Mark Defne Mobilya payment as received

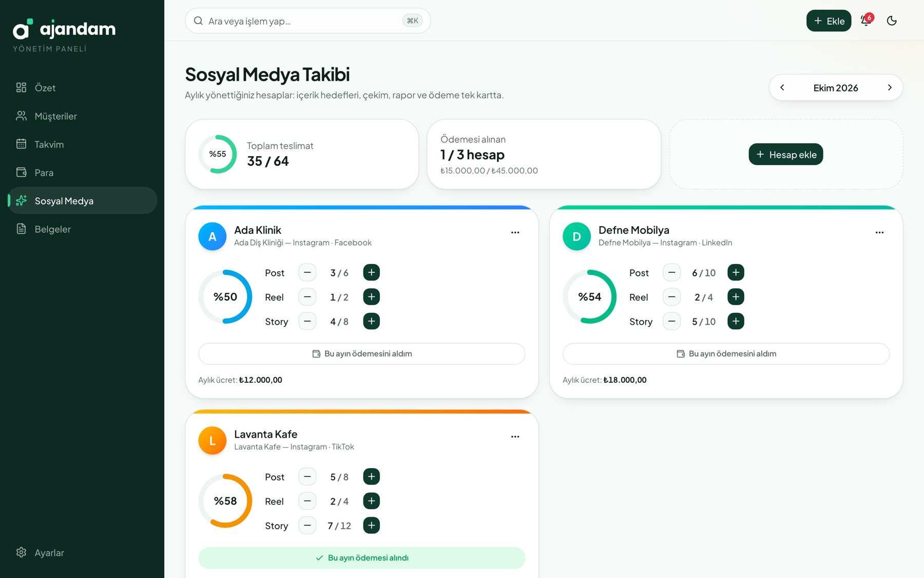726,353
